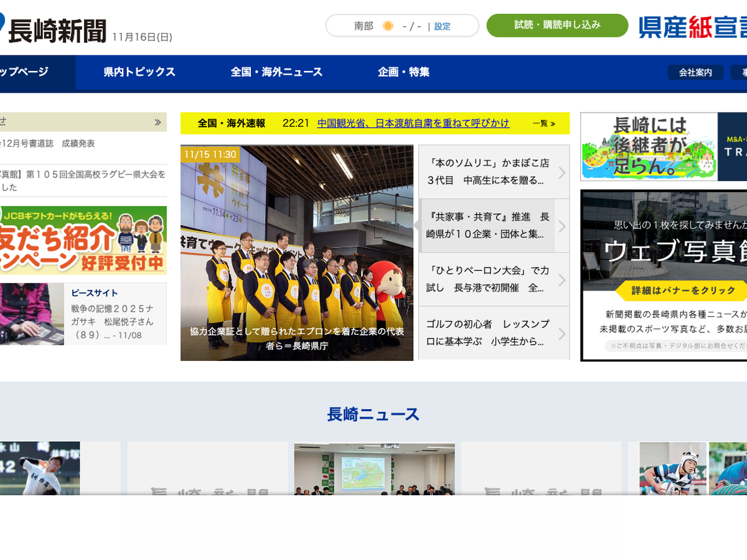Open arrow next to 本のソムリエ headline
The width and height of the screenshot is (747, 560).
pos(561,172)
